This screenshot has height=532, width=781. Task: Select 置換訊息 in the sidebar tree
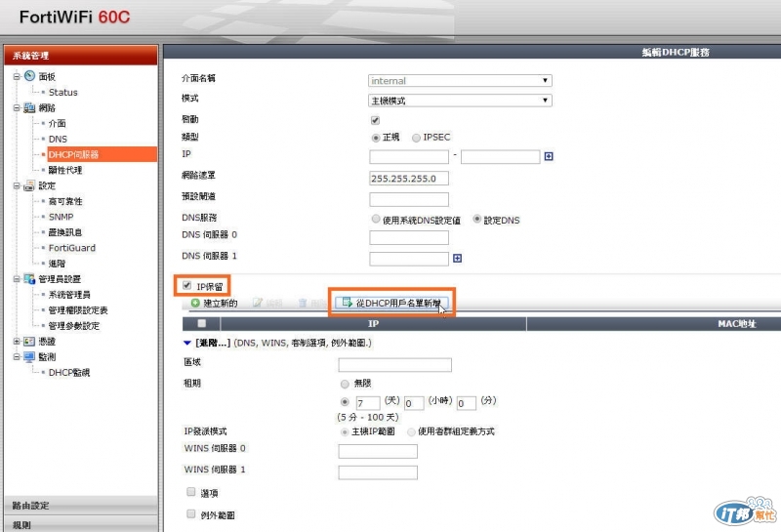tap(65, 232)
